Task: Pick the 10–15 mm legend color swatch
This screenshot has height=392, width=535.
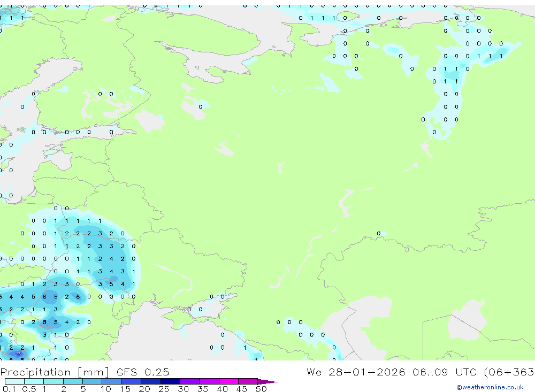Action: coord(112,381)
